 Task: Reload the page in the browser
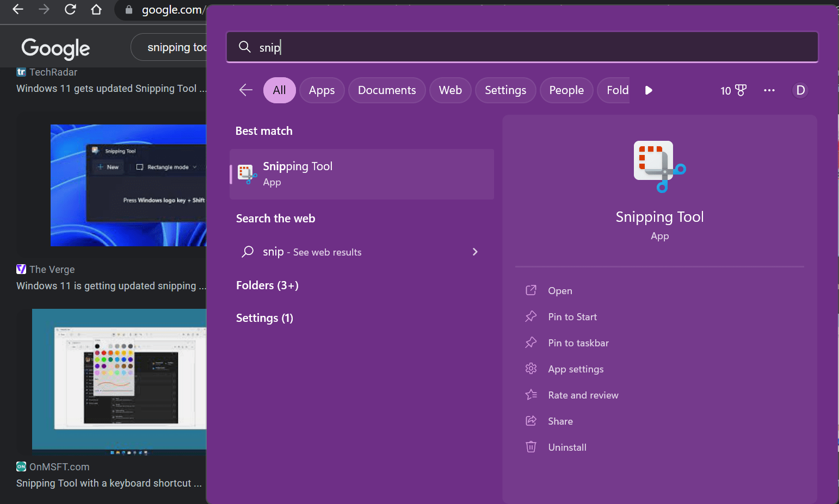tap(70, 9)
